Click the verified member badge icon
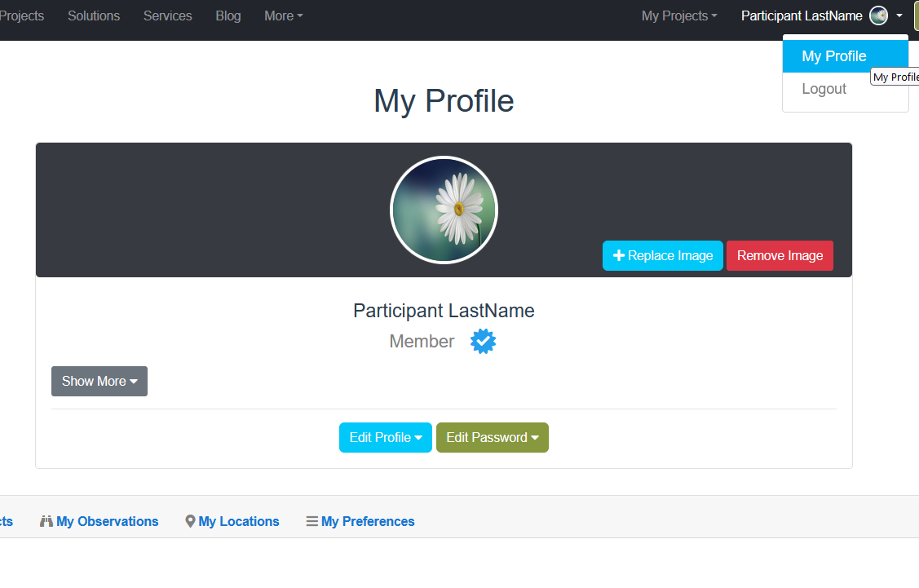Image resolution: width=919 pixels, height=588 pixels. click(483, 342)
